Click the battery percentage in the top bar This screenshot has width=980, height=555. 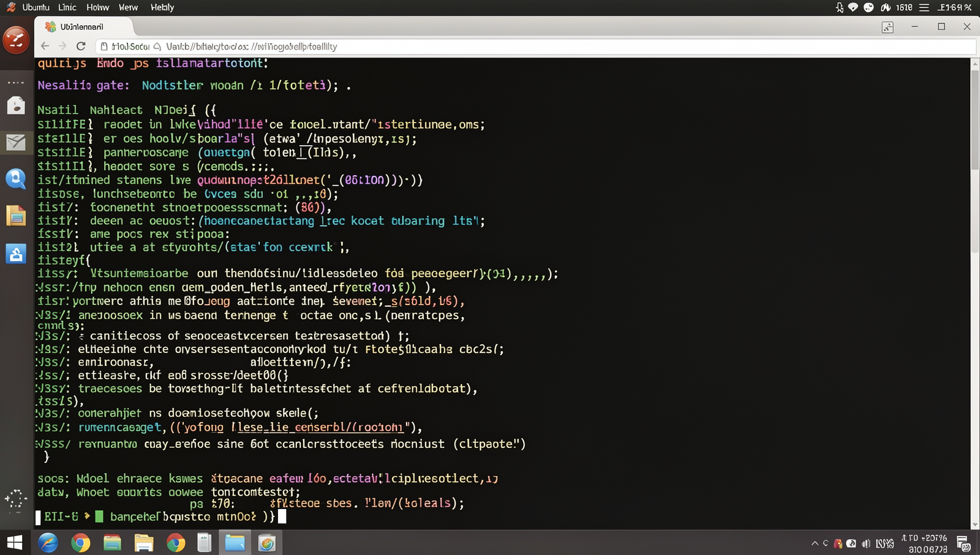tap(955, 7)
